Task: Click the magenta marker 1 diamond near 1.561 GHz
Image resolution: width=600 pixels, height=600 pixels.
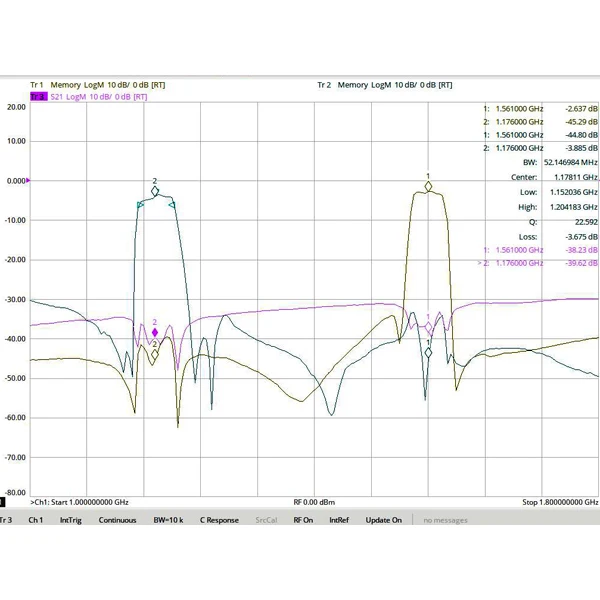Action: coord(428,327)
